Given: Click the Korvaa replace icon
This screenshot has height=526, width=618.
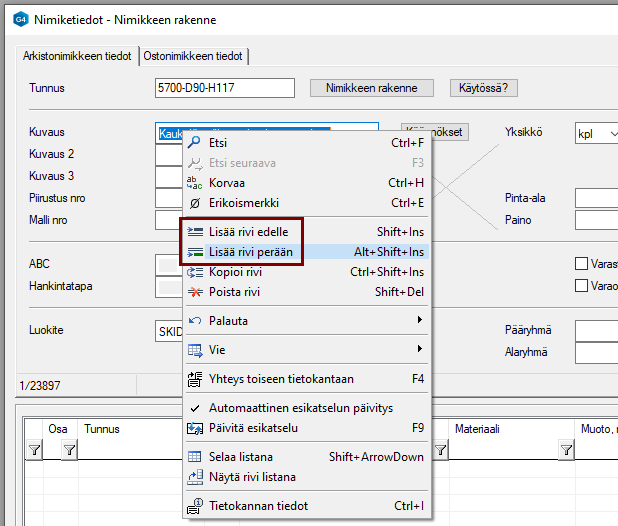Looking at the screenshot, I should [195, 183].
